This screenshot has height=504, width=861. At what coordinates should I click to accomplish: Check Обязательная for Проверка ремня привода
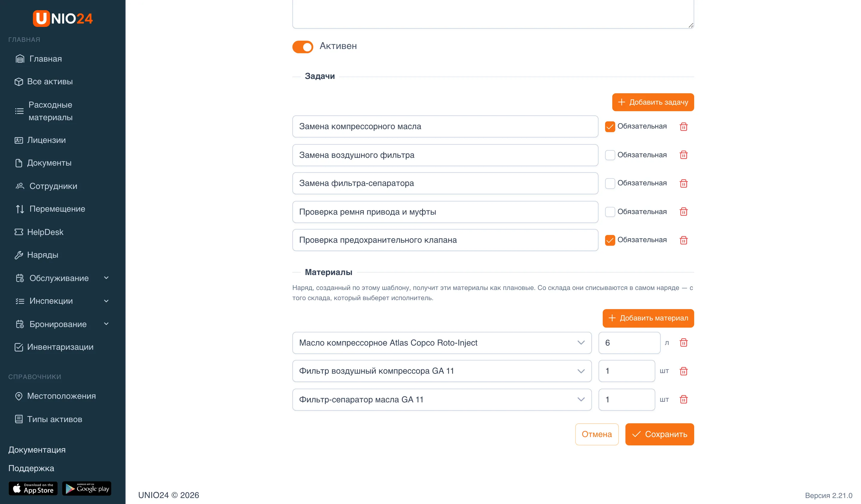click(610, 212)
